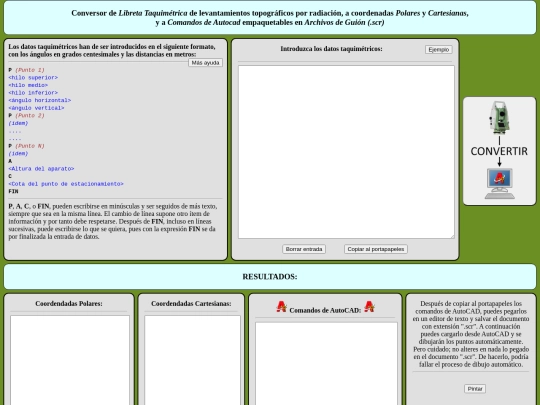Click Copiar al portapapeles button
This screenshot has height=405, width=540.
(x=376, y=249)
